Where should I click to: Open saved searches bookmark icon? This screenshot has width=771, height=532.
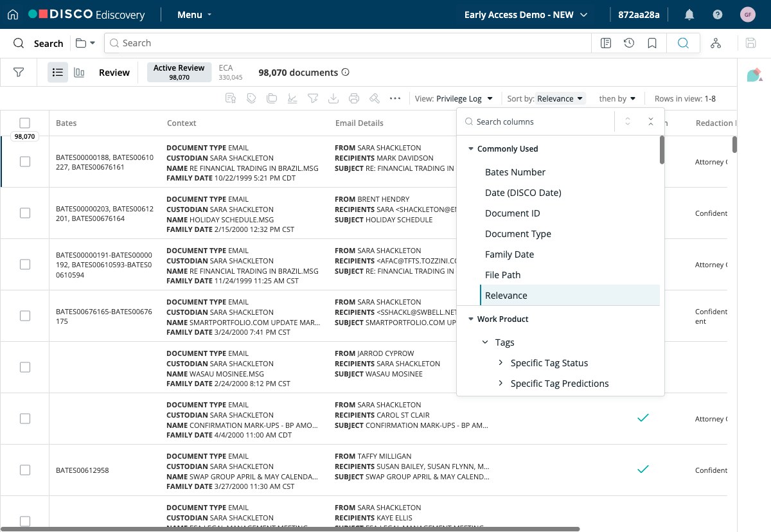652,43
